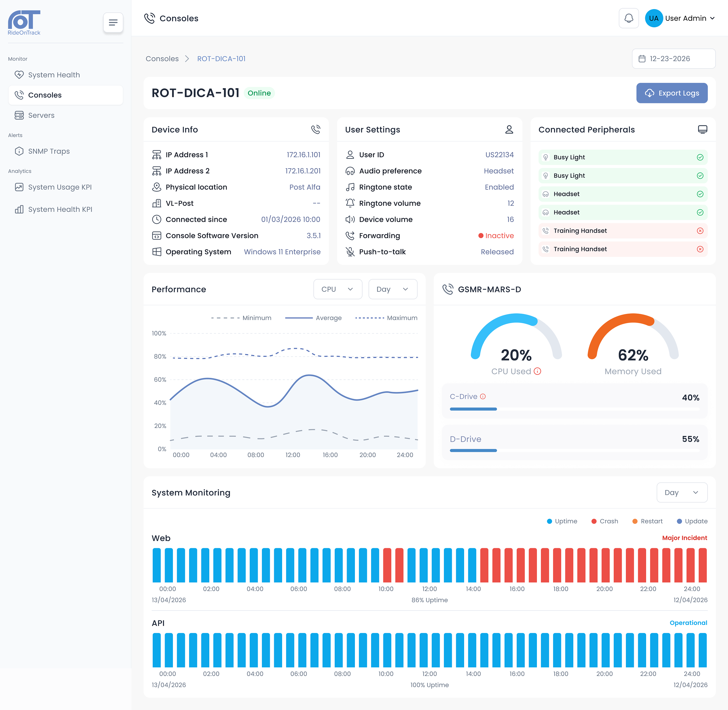Toggle the sidebar hamburger menu
Viewport: 728px width, 710px height.
click(x=113, y=23)
